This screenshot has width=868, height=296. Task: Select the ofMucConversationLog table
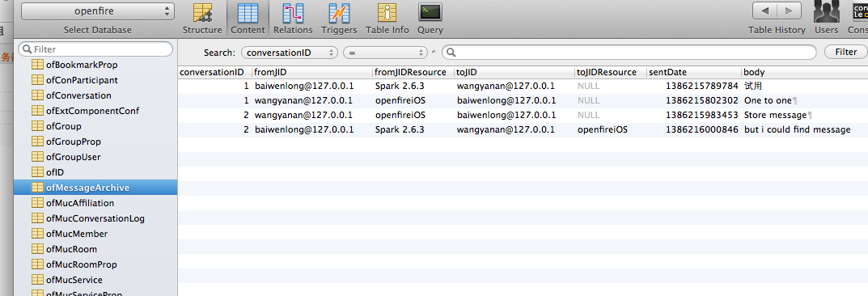tap(95, 218)
